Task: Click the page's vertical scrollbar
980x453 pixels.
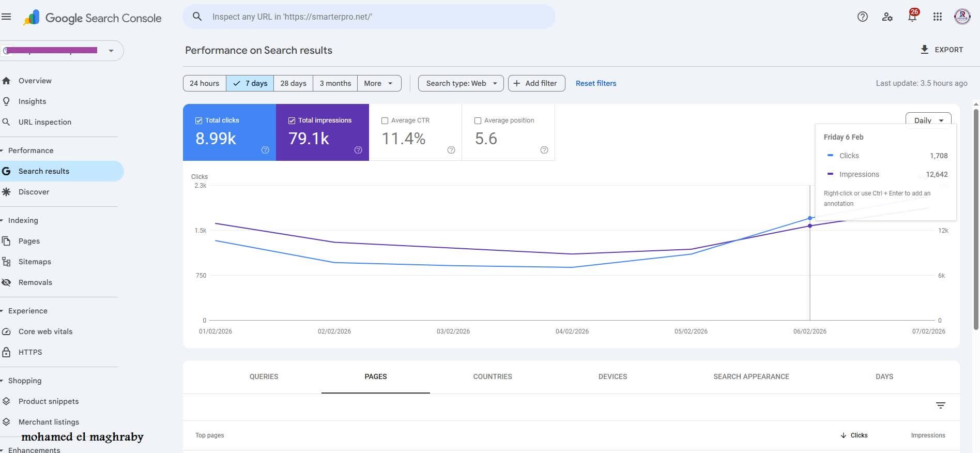Action: pyautogui.click(x=976, y=217)
